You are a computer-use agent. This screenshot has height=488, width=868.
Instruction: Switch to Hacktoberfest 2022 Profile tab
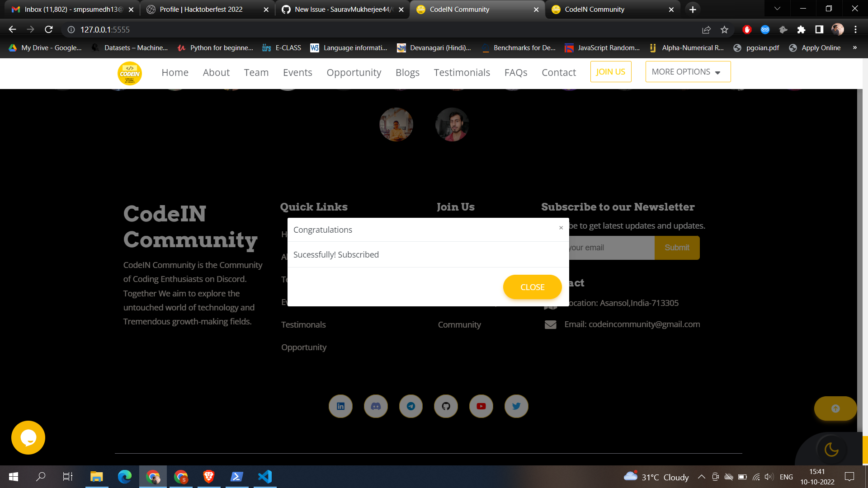[208, 9]
